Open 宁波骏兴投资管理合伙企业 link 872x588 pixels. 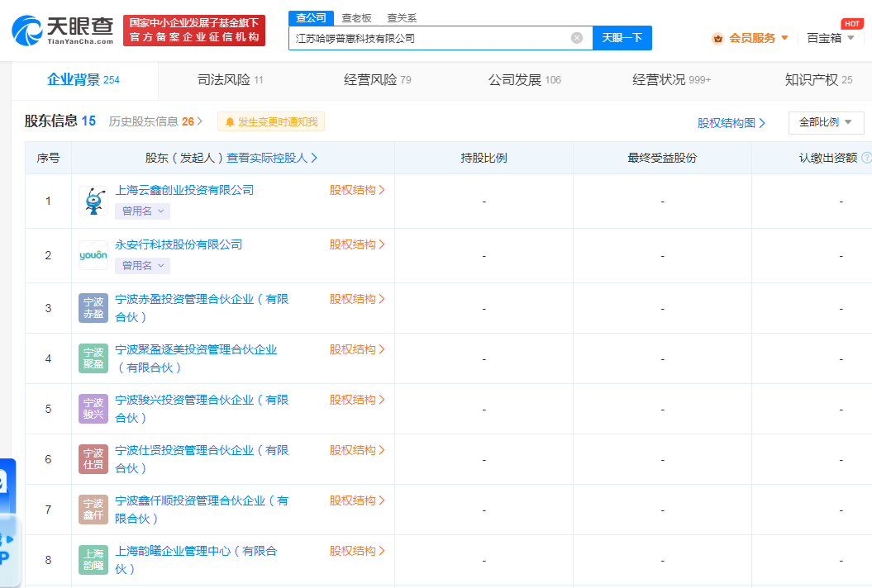202,409
